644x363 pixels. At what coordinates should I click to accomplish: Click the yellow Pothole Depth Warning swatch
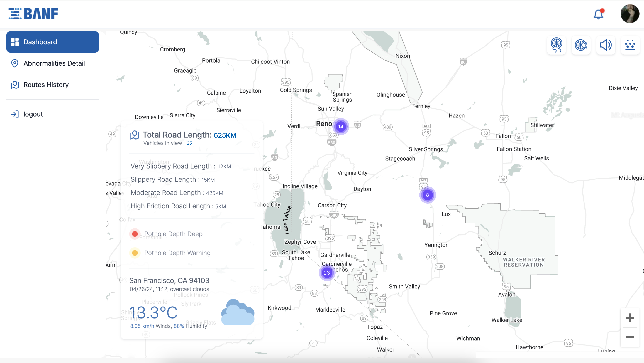(x=135, y=253)
